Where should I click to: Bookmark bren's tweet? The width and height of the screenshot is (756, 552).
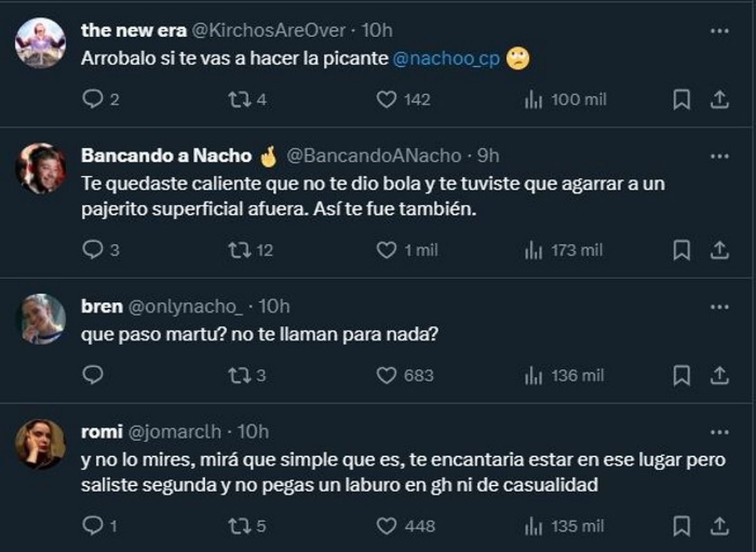click(682, 376)
